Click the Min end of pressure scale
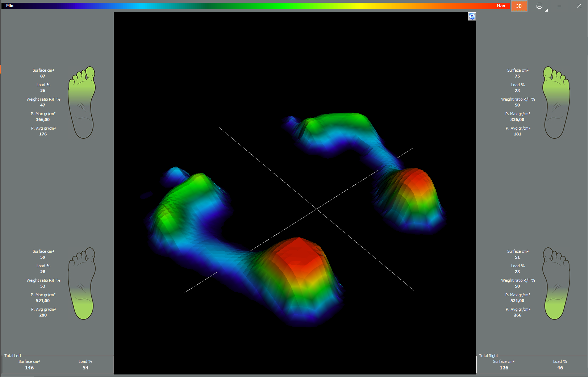This screenshot has height=377, width=588. point(10,6)
